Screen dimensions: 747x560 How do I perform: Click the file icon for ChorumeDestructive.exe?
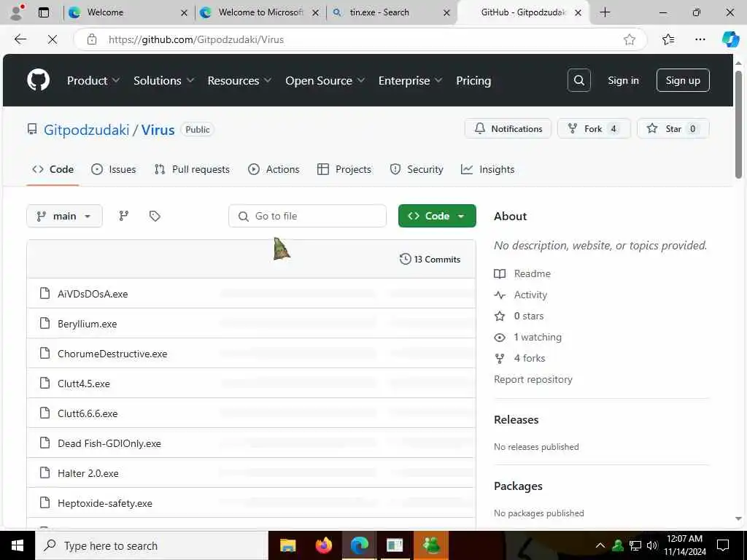click(x=44, y=354)
